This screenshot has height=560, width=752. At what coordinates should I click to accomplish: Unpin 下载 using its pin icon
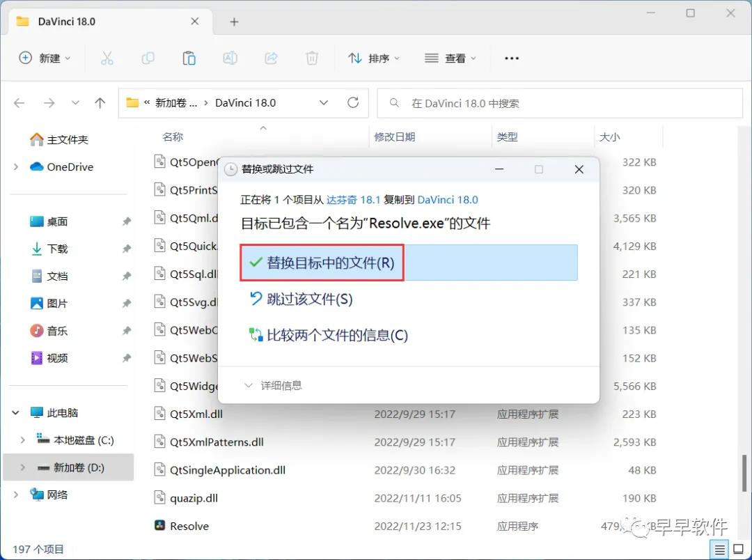tap(127, 249)
